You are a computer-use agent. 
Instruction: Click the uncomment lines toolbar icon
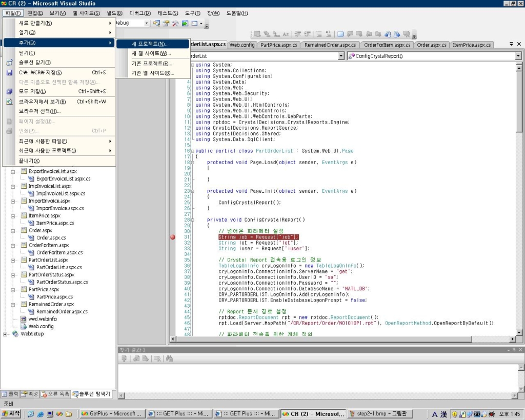(x=329, y=34)
